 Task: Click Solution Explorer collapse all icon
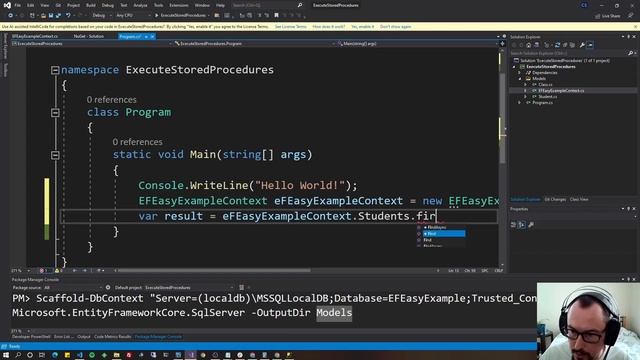click(565, 45)
